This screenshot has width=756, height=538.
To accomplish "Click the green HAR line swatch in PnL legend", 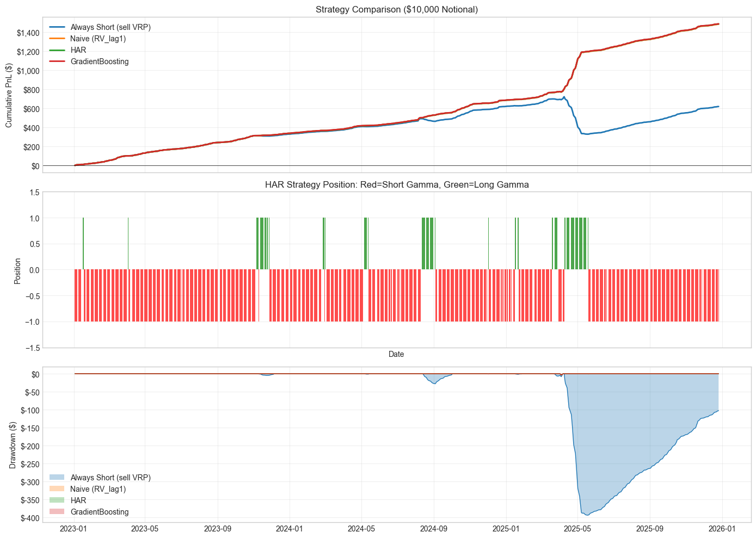I will point(57,50).
